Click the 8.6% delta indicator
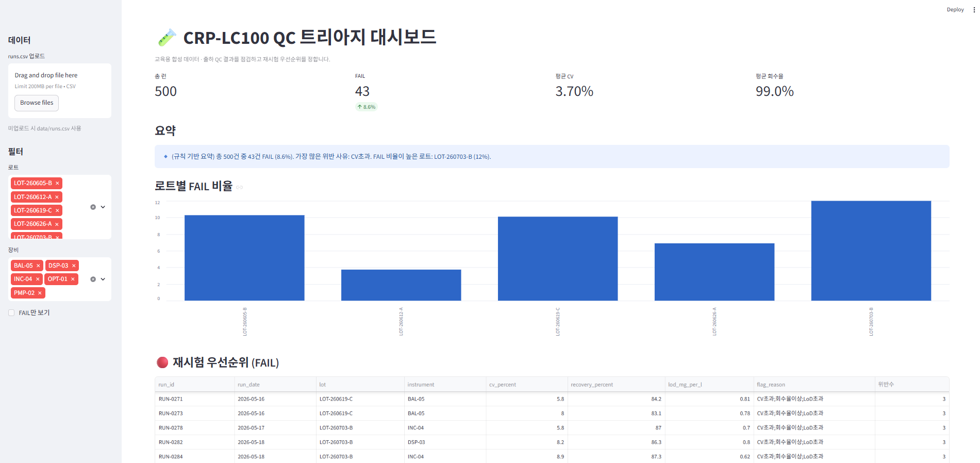Viewport: 980px width, 463px height. click(367, 107)
